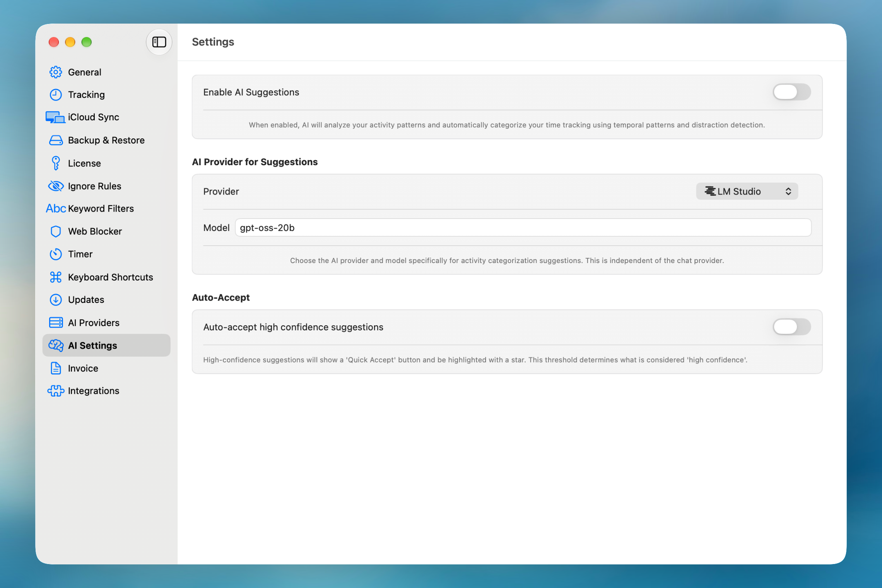Enable the AI Suggestions switch
Screen dimensions: 882x588
click(791, 92)
